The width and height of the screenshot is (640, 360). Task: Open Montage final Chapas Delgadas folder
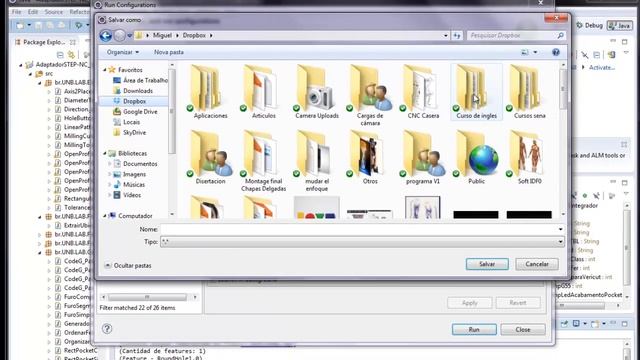coord(263,161)
